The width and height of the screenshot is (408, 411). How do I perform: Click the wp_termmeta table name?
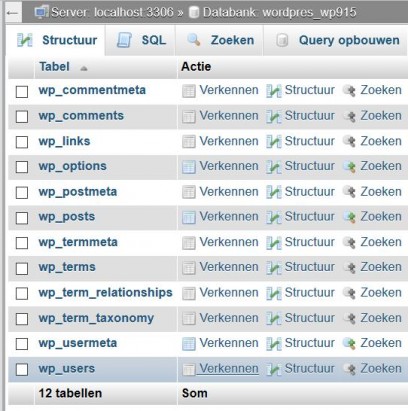coord(78,242)
